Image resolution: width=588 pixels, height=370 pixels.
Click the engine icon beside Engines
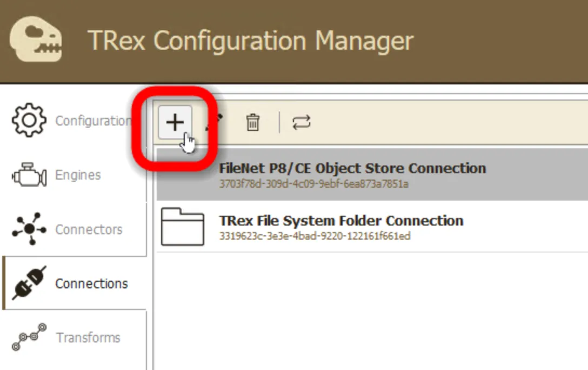click(29, 175)
